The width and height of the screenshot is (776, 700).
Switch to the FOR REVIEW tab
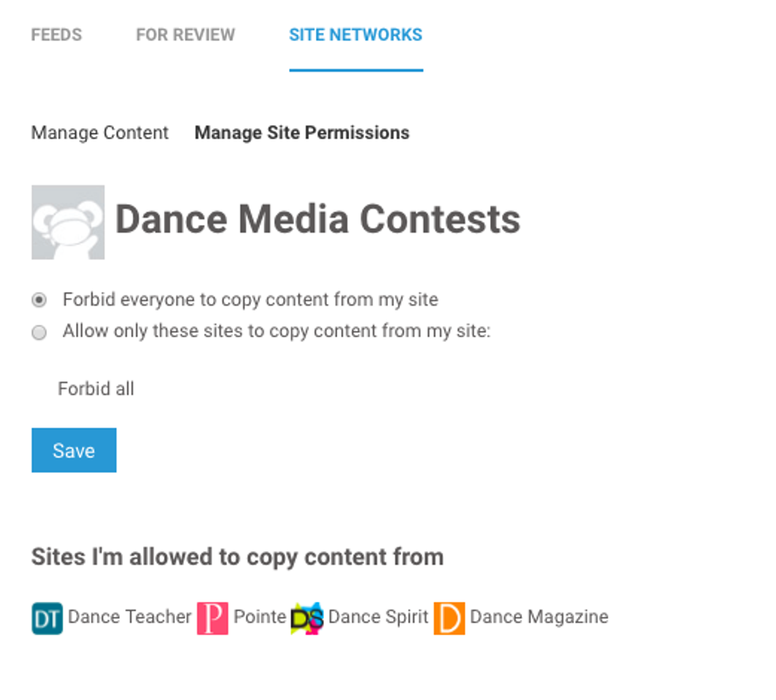(185, 35)
